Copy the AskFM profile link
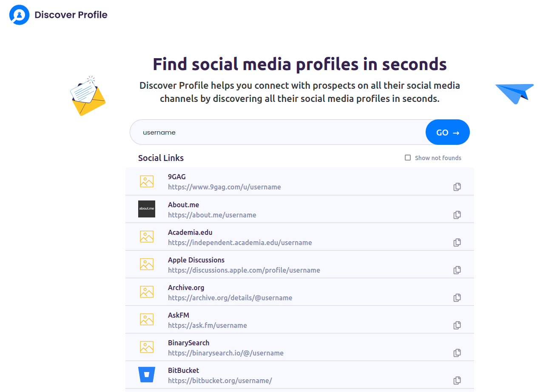Screen dimensions: 540x392 click(x=457, y=325)
